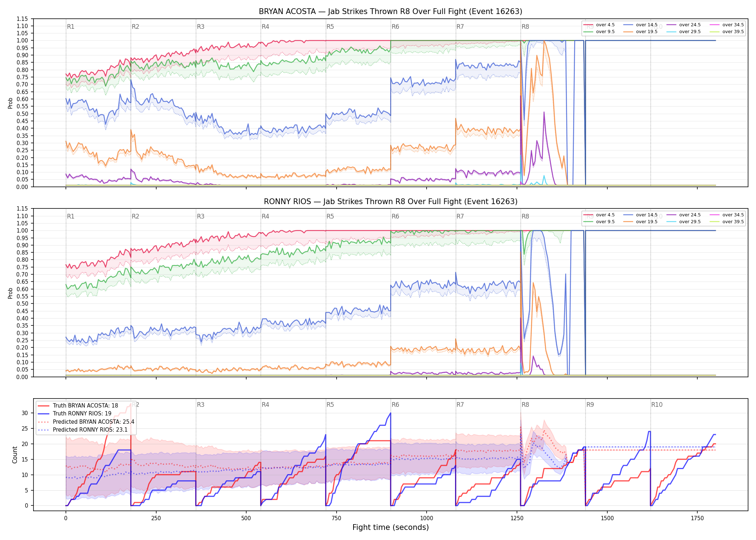The image size is (756, 540).
Task: Click the 'Count' y-axis label
Action: coord(15,455)
